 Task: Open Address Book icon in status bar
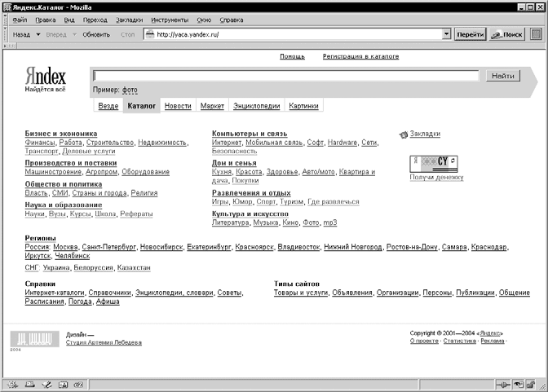[x=63, y=385]
